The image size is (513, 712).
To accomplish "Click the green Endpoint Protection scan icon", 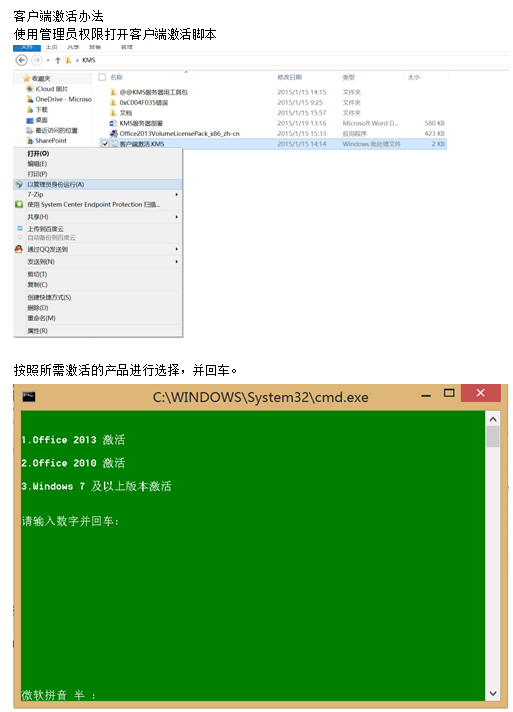I will 19,204.
